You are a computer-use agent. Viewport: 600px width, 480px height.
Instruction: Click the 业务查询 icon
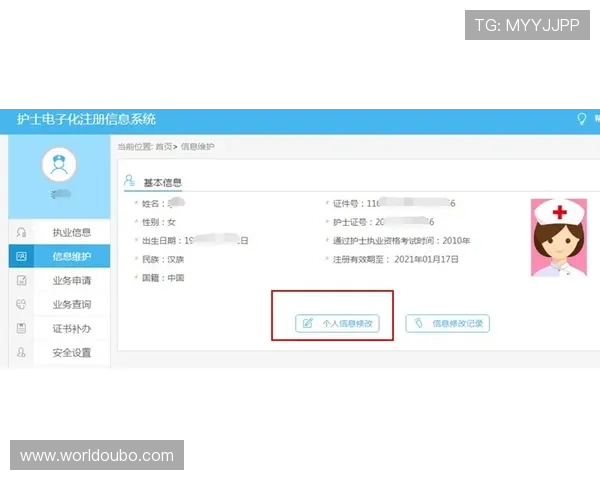pos(21,304)
